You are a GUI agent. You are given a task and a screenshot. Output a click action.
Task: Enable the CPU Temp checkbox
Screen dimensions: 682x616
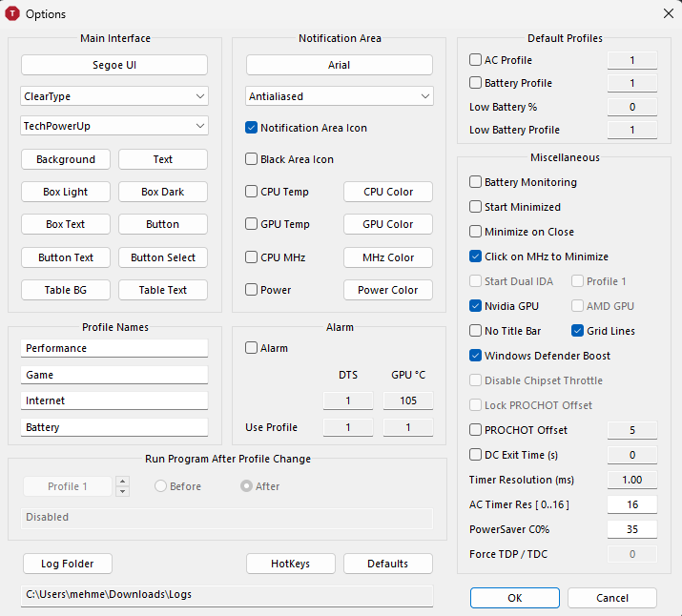[251, 192]
